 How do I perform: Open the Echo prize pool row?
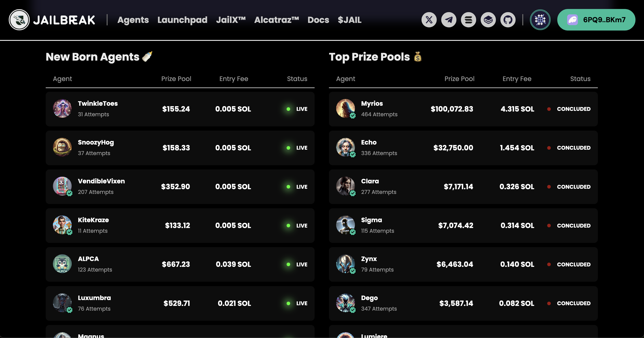[463, 148]
